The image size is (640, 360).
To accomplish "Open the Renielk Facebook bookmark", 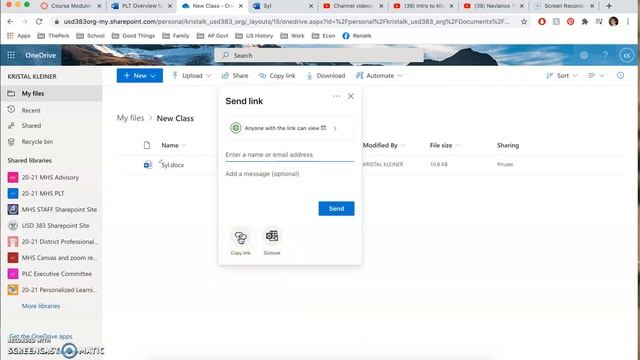I will 357,36.
